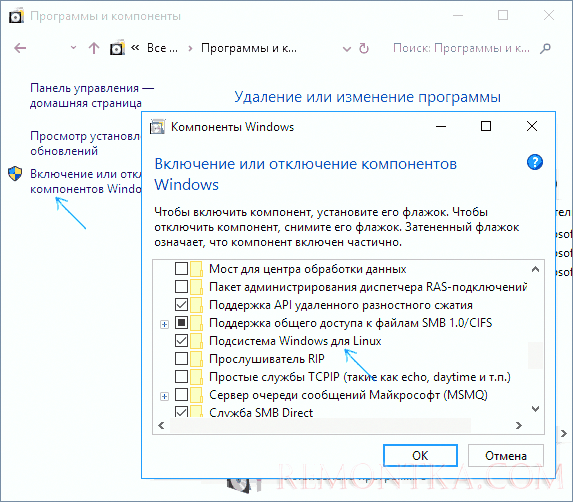Expand SMB 1.0/CIFS support tree node

(164, 324)
